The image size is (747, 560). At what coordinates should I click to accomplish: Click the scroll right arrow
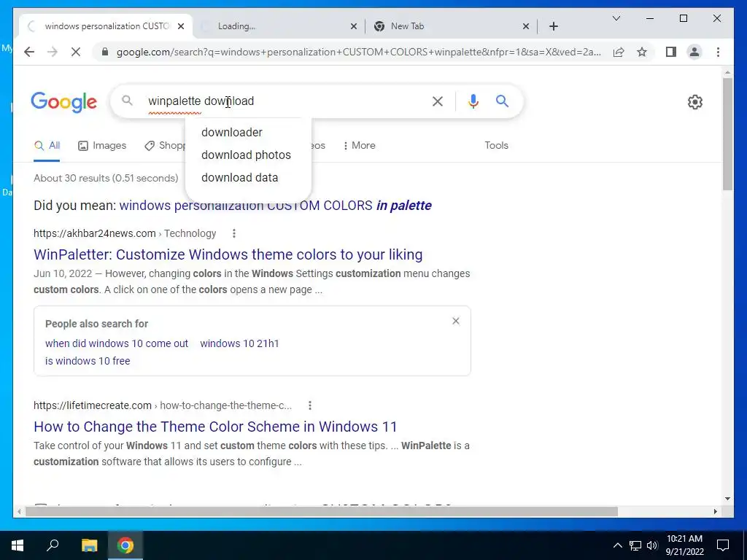[715, 511]
